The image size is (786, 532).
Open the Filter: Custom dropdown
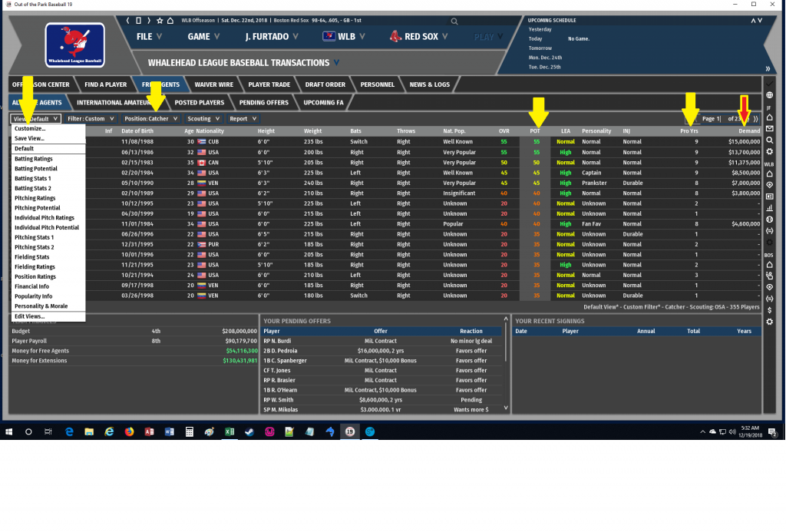(91, 119)
